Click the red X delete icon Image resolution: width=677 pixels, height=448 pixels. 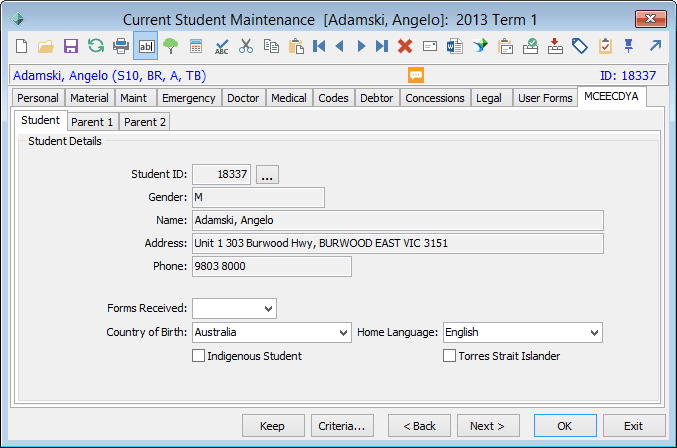405,46
